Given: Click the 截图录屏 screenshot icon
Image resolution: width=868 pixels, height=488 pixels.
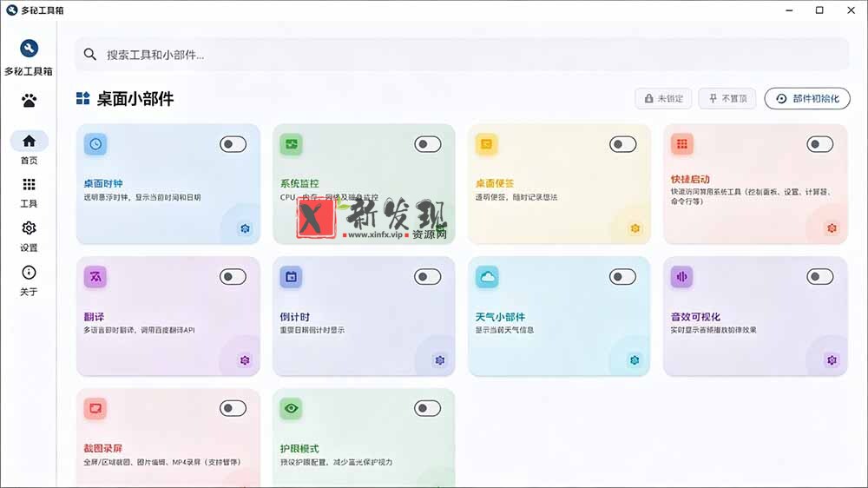Looking at the screenshot, I should click(95, 409).
